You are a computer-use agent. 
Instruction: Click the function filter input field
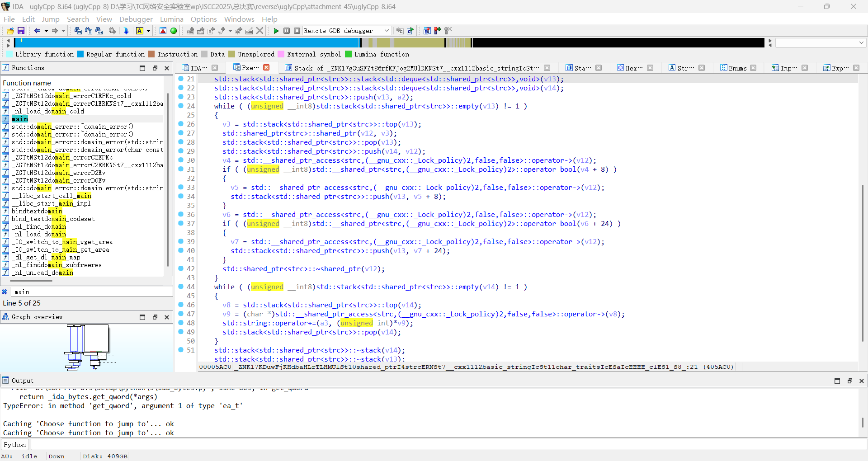pos(90,292)
